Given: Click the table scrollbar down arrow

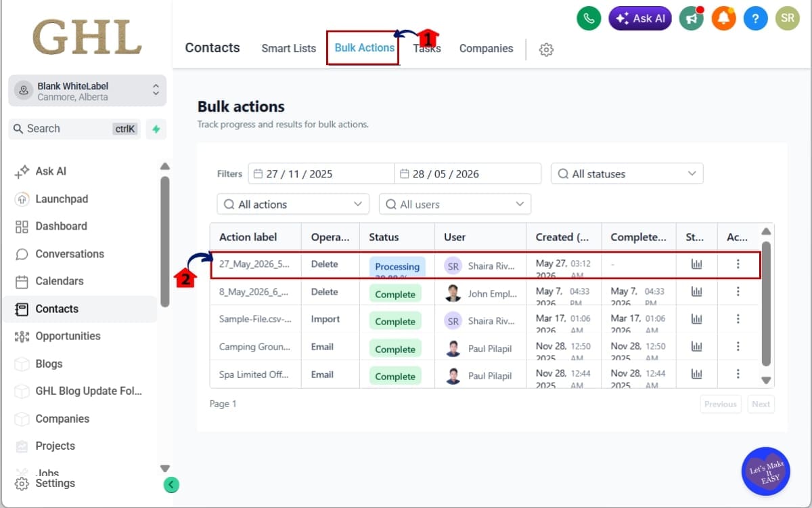Looking at the screenshot, I should [x=766, y=380].
